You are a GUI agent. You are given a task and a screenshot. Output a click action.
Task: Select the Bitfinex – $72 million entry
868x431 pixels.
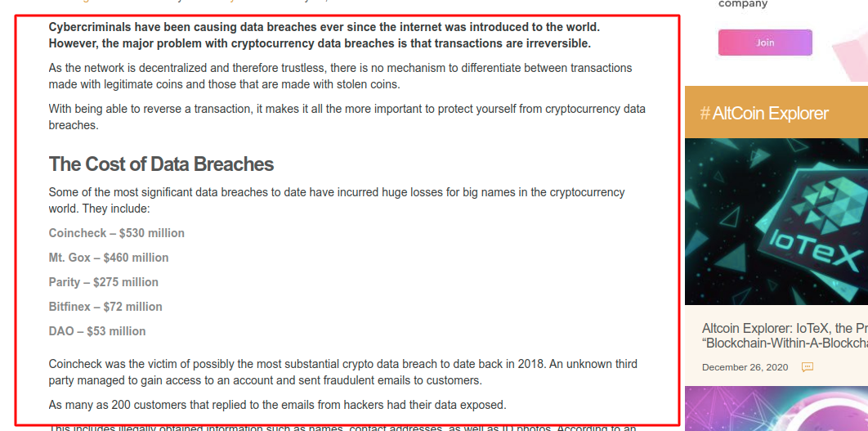pyautogui.click(x=105, y=307)
